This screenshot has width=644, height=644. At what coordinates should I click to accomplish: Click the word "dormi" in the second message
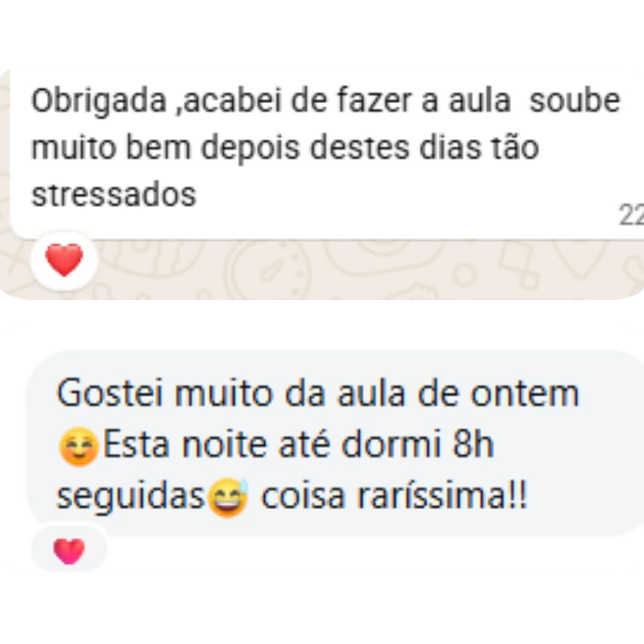tap(391, 444)
